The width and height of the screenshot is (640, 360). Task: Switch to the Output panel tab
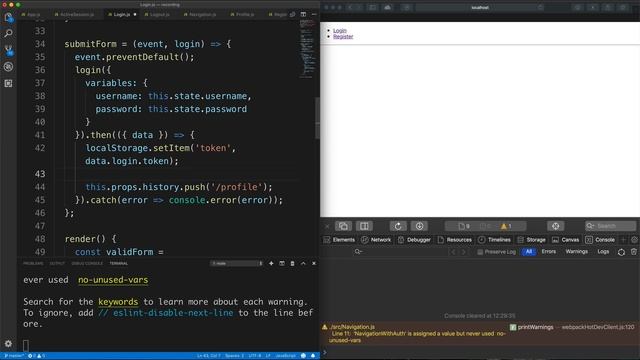click(x=57, y=263)
